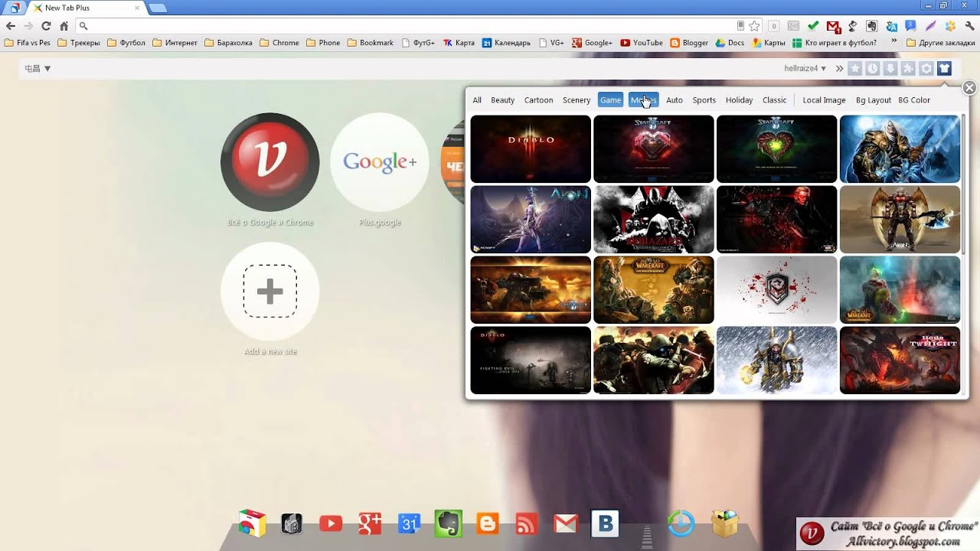Open the Трекеры bookmark folder
This screenshot has width=980, height=551.
[x=78, y=43]
